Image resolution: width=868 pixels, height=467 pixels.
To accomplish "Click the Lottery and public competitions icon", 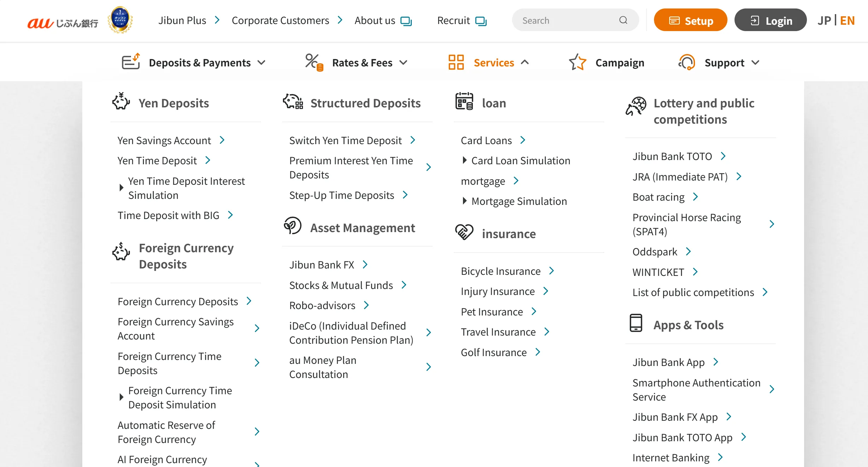I will tap(636, 106).
